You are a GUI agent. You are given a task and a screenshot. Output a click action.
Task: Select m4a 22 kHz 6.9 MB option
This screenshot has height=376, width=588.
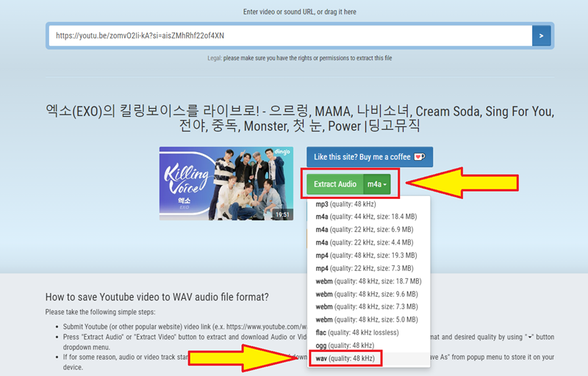[363, 230]
